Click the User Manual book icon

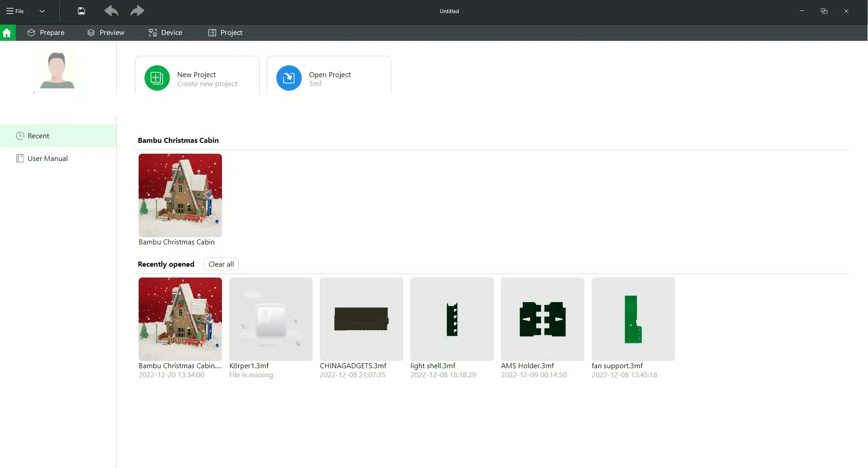coord(20,158)
